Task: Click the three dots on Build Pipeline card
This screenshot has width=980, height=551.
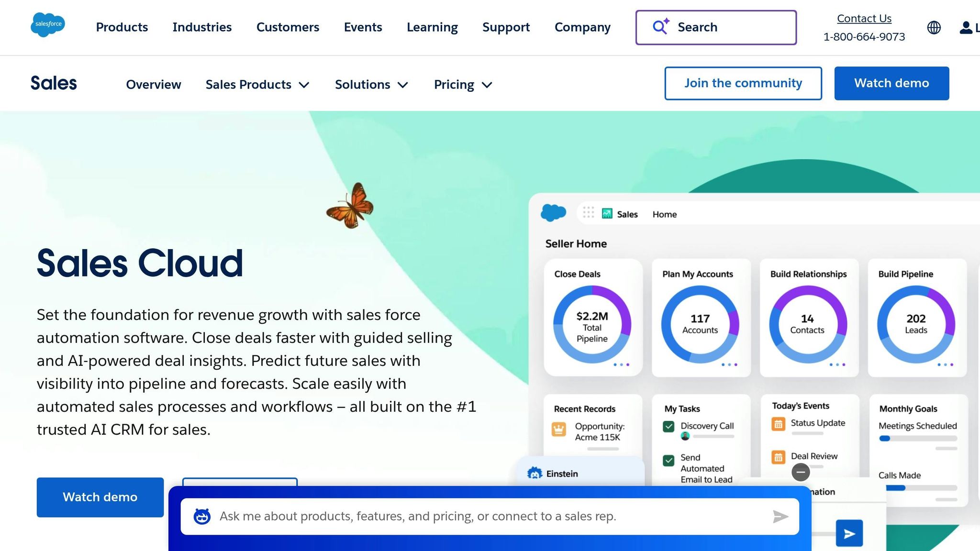Action: point(946,364)
